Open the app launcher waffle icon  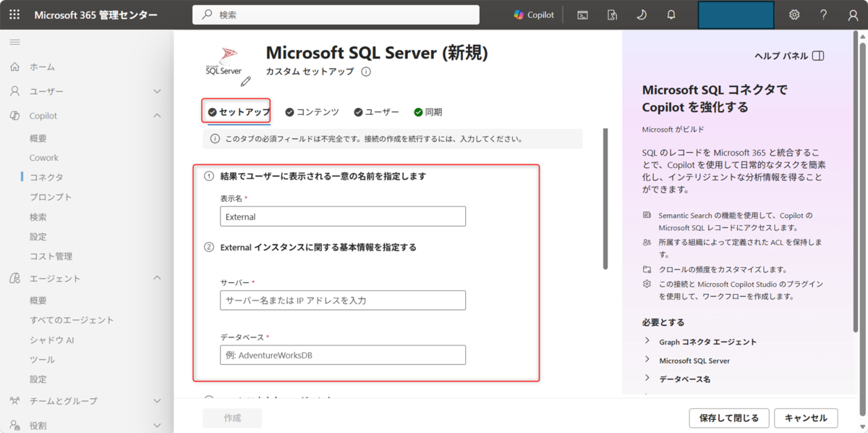[14, 14]
